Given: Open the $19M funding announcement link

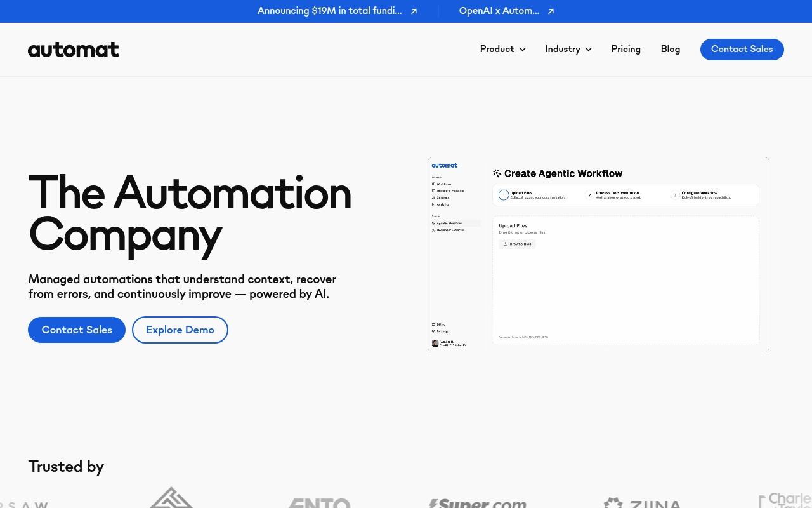Looking at the screenshot, I should point(329,11).
